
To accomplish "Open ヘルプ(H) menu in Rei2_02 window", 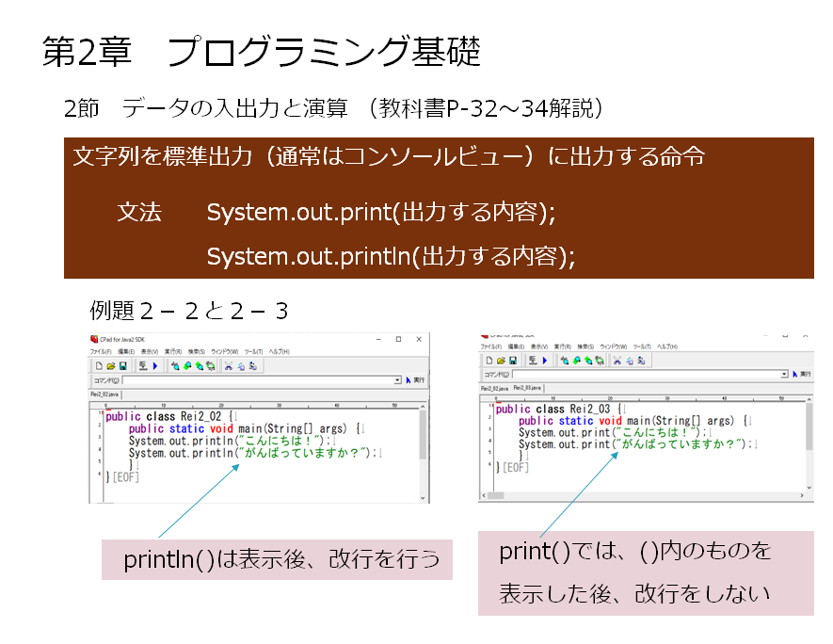I will 279,352.
